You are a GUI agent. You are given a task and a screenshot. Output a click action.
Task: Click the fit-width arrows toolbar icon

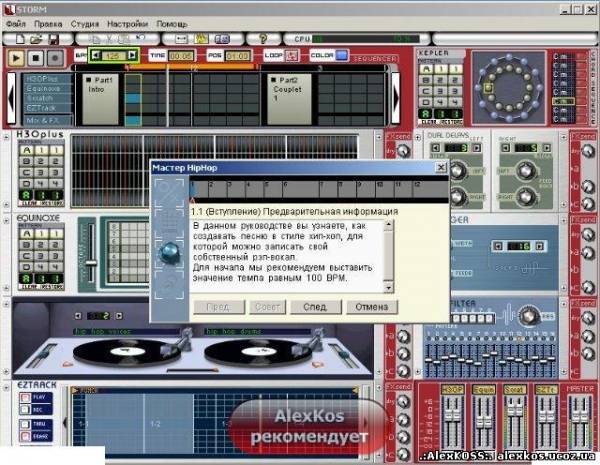[181, 39]
